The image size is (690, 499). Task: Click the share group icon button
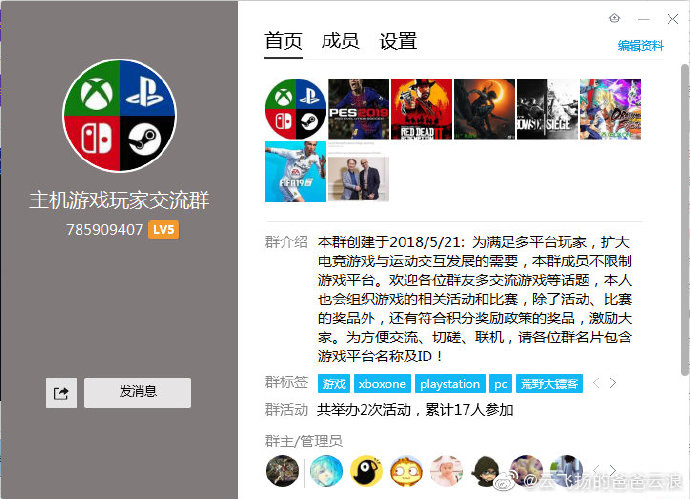coord(61,393)
